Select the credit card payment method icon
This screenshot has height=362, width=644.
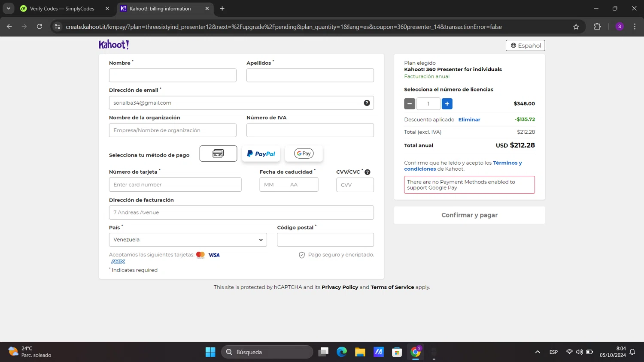[x=218, y=154]
